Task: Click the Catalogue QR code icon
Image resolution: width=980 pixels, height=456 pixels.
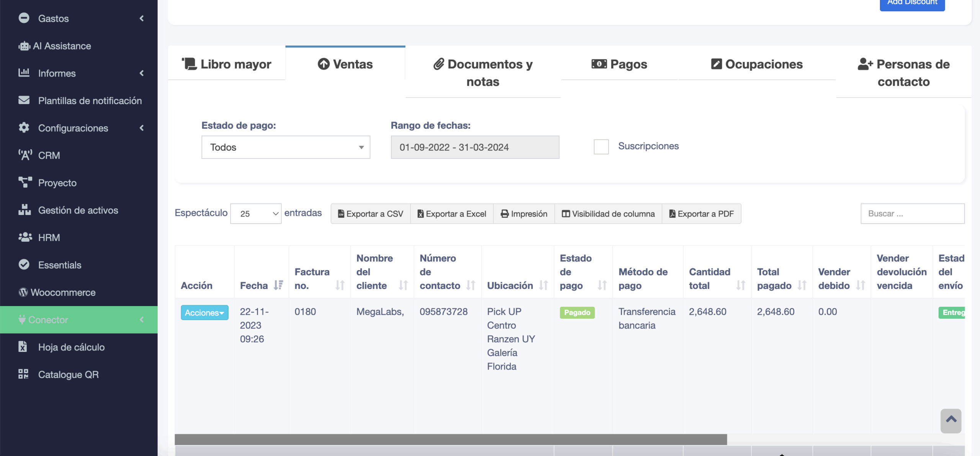Action: pyautogui.click(x=23, y=374)
